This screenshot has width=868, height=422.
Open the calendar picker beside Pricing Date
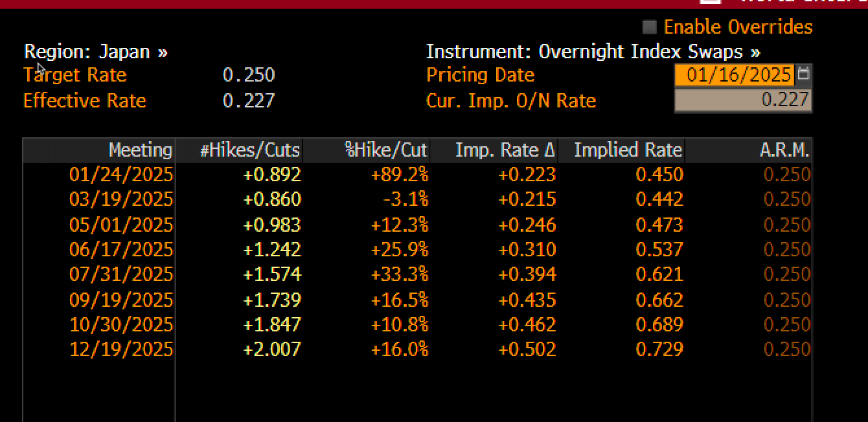(x=803, y=74)
